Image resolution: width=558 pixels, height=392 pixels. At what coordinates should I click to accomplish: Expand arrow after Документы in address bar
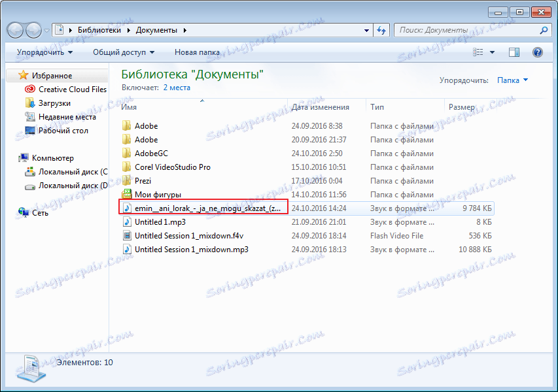click(184, 30)
